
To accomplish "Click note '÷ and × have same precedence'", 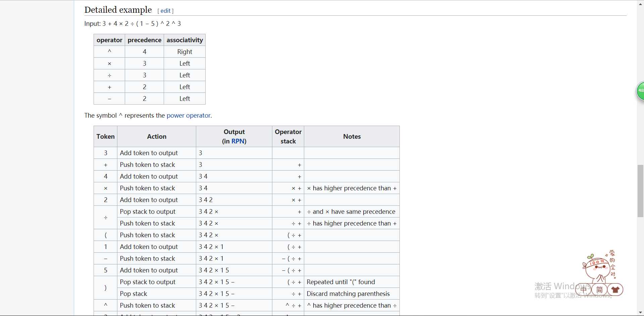I will (x=352, y=211).
